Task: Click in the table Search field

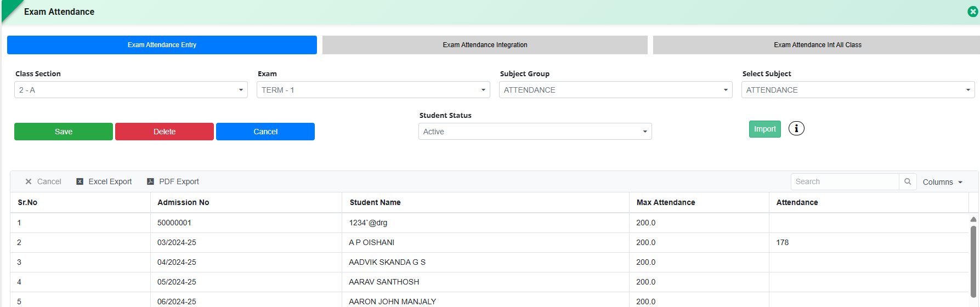Action: 845,181
